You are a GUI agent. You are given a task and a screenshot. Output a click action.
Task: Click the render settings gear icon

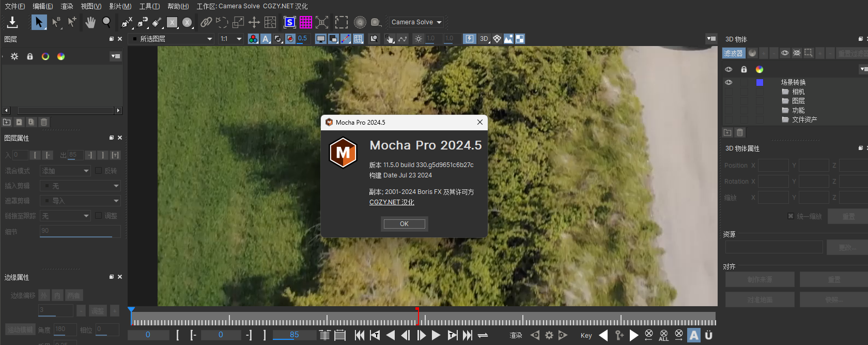[x=549, y=335]
